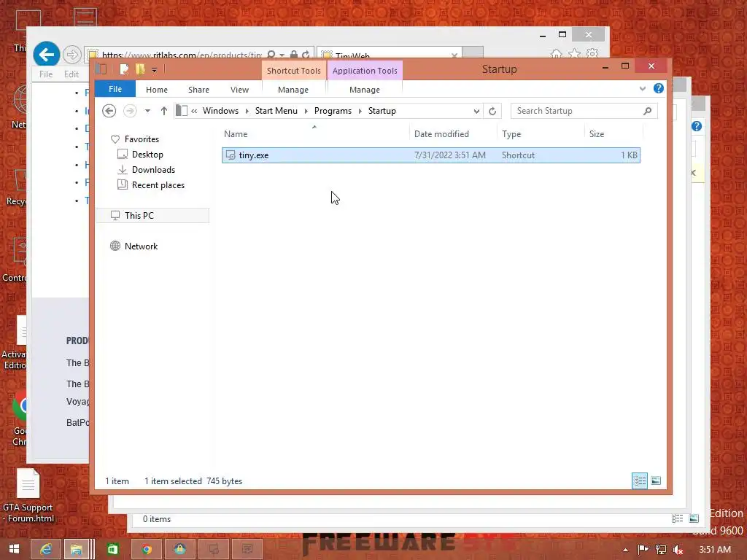Click Internet Explorer forward button
The image size is (747, 560).
click(x=71, y=55)
